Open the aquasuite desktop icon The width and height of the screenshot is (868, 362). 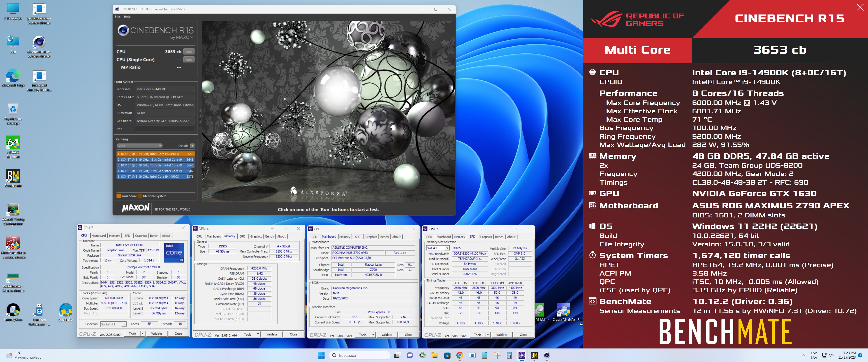[66, 313]
